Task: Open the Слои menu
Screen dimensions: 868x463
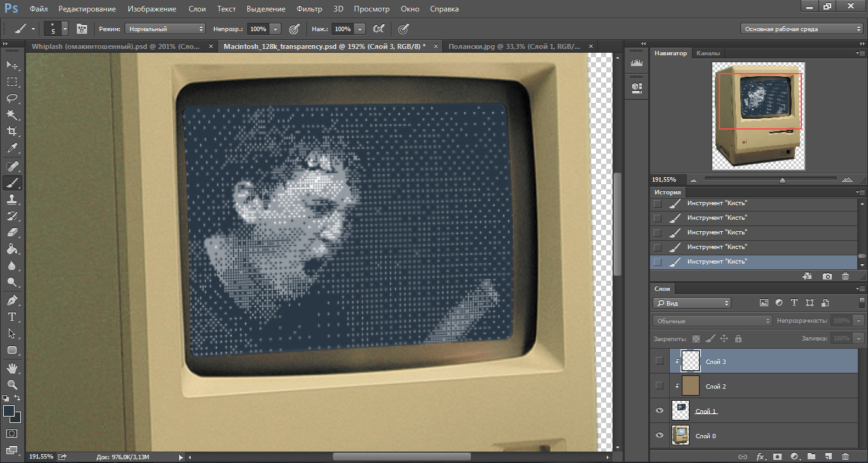Action: point(197,9)
